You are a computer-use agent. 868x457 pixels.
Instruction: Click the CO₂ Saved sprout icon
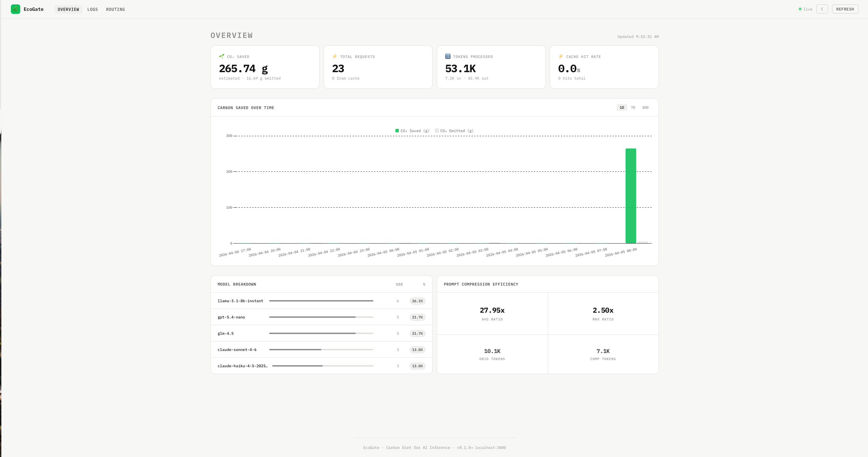coord(221,56)
